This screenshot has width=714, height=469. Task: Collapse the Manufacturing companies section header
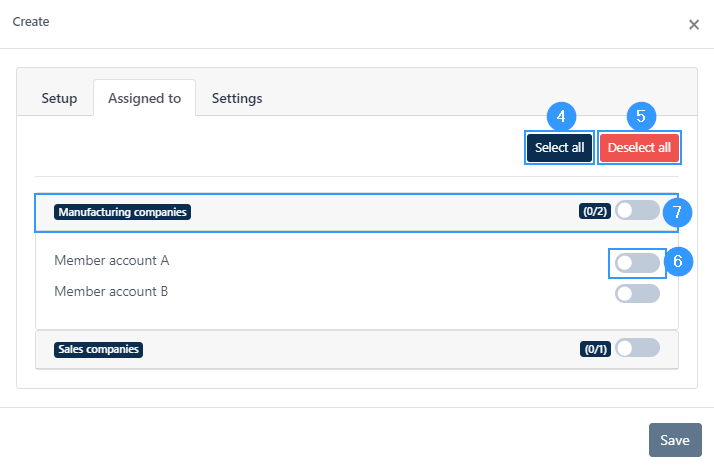(357, 213)
